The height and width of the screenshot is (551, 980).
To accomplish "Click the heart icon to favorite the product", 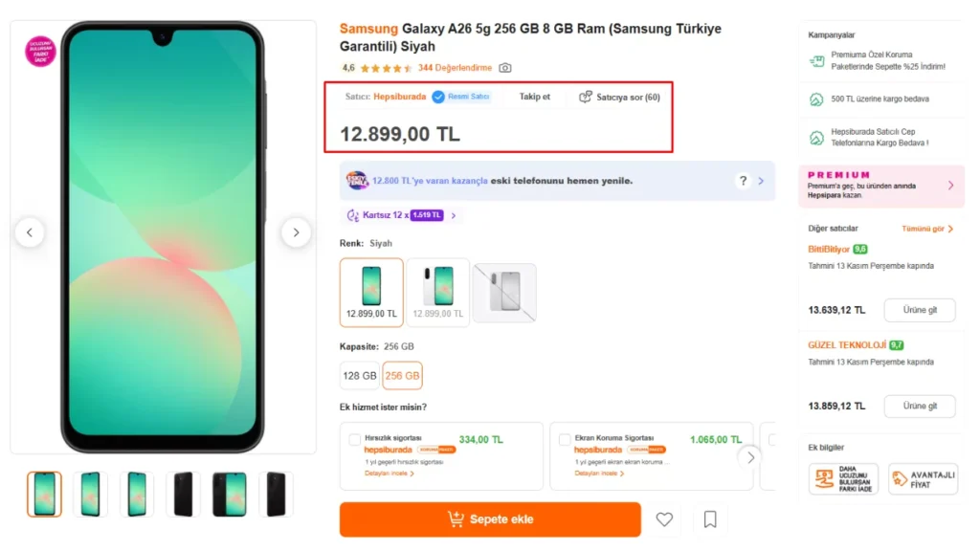I will [x=664, y=519].
